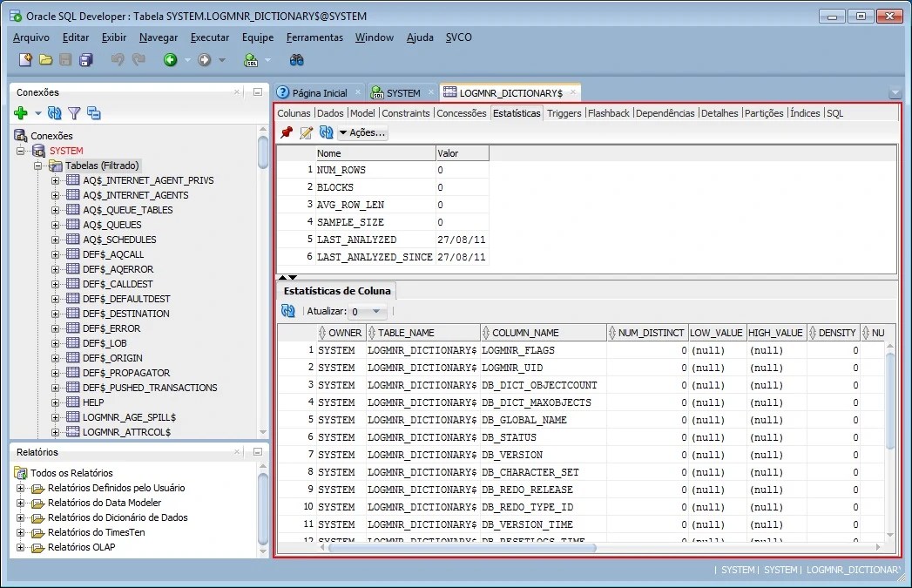Open the Ferramentas menu
This screenshot has height=588, width=912.
click(x=314, y=37)
